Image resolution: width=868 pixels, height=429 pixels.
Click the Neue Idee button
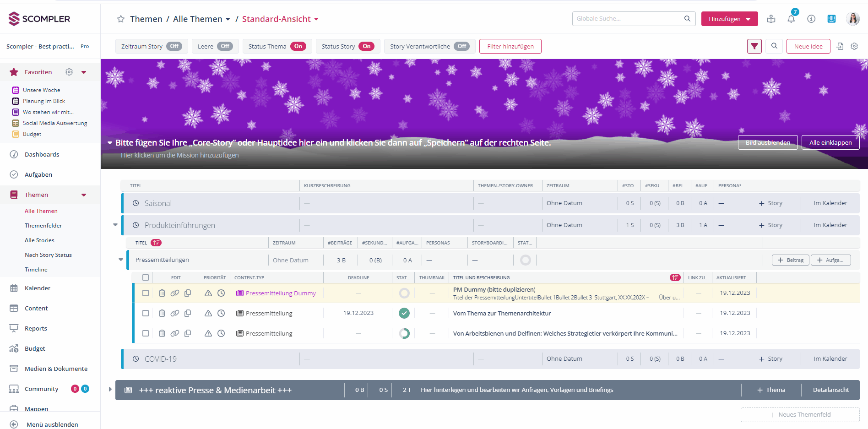point(808,46)
